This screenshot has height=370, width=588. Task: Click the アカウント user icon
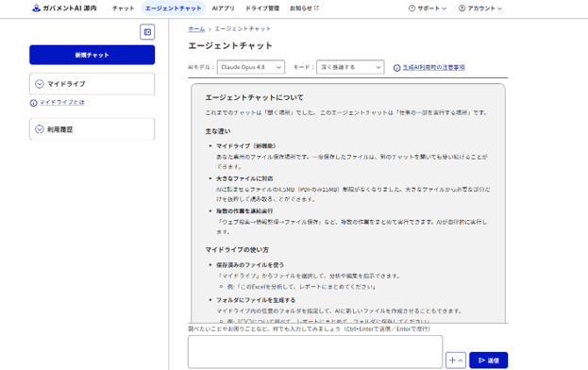point(462,8)
